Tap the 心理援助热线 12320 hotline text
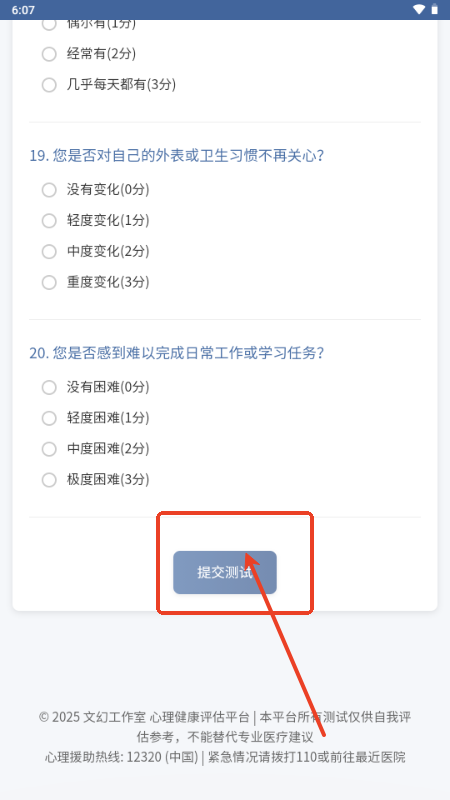This screenshot has width=450, height=800. click(121, 757)
